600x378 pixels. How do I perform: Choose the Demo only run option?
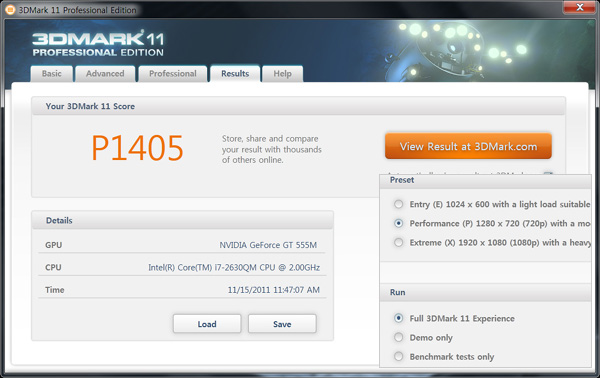pos(398,337)
